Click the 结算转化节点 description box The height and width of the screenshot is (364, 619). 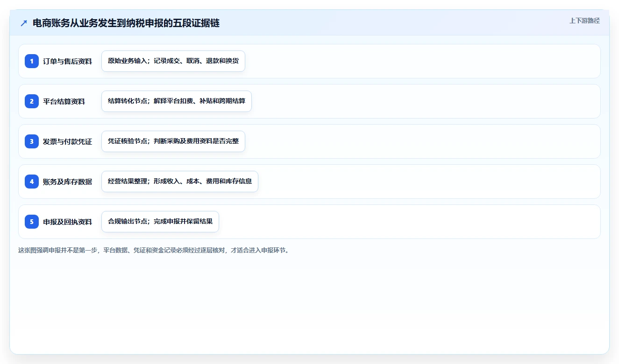(177, 101)
